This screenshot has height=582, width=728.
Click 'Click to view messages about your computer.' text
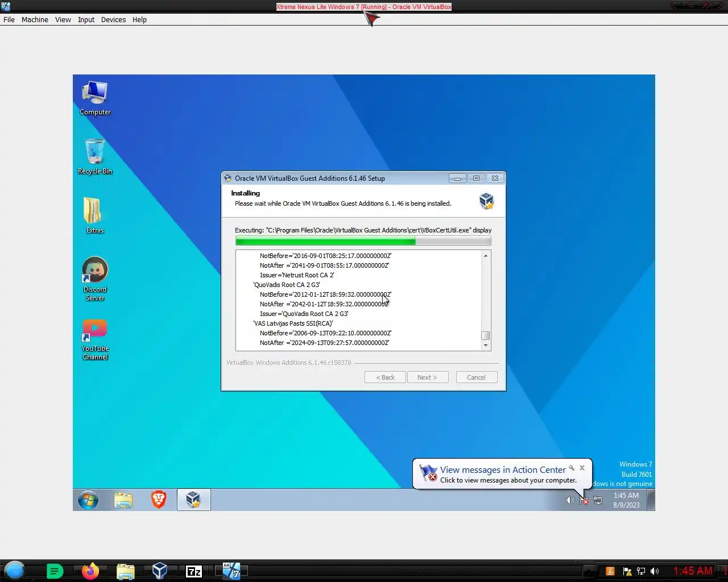(508, 480)
